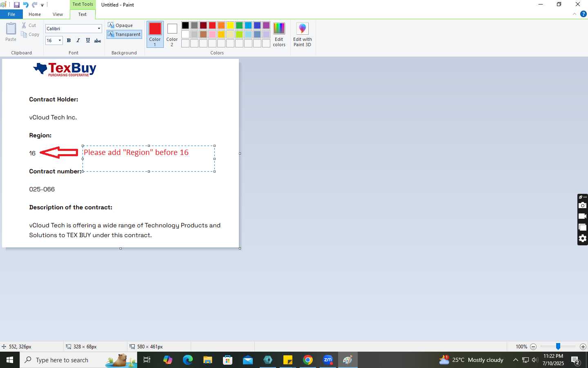The image size is (588, 368).
Task: Open Google Chrome from the taskbar
Action: tap(308, 360)
